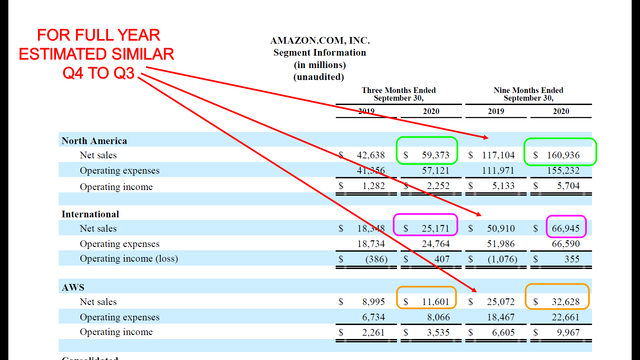Screen dimensions: 640x360
Task: Click the 6,734 AWS operating expenses figure
Action: pos(373,317)
